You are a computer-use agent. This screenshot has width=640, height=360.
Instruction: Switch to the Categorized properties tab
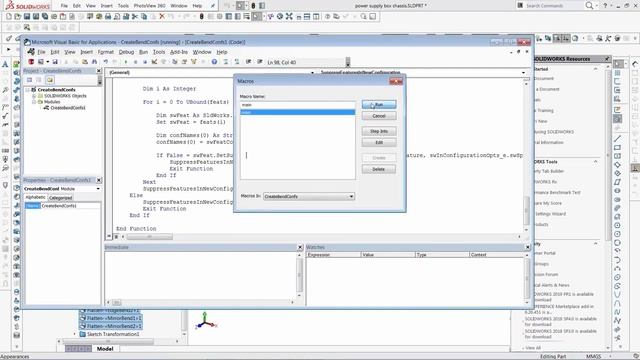coord(60,198)
